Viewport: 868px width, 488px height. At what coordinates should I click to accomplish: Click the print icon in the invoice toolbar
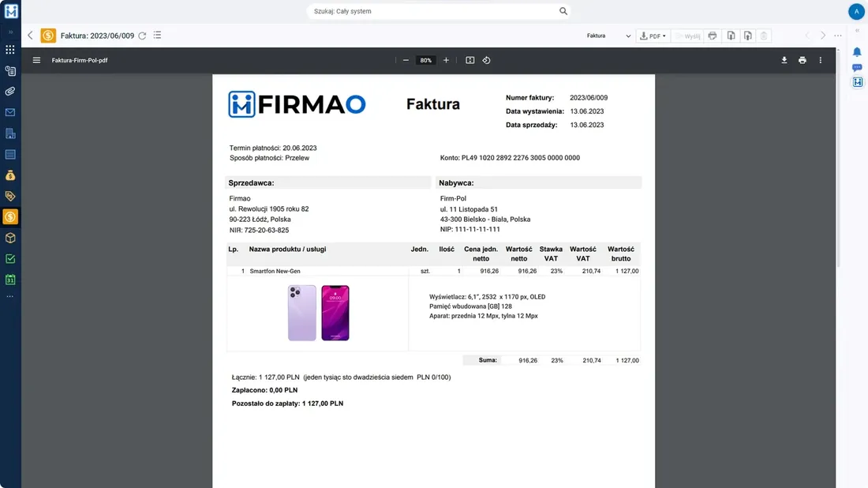[711, 36]
